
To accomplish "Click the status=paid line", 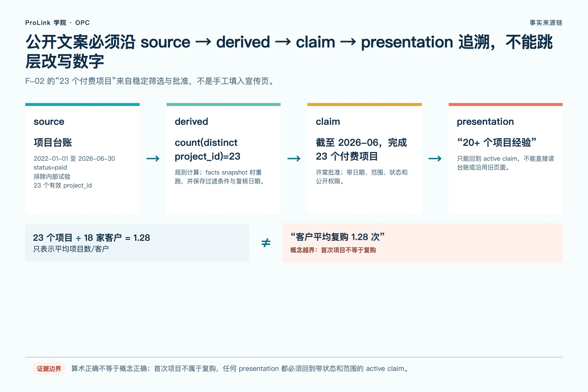I will (50, 168).
